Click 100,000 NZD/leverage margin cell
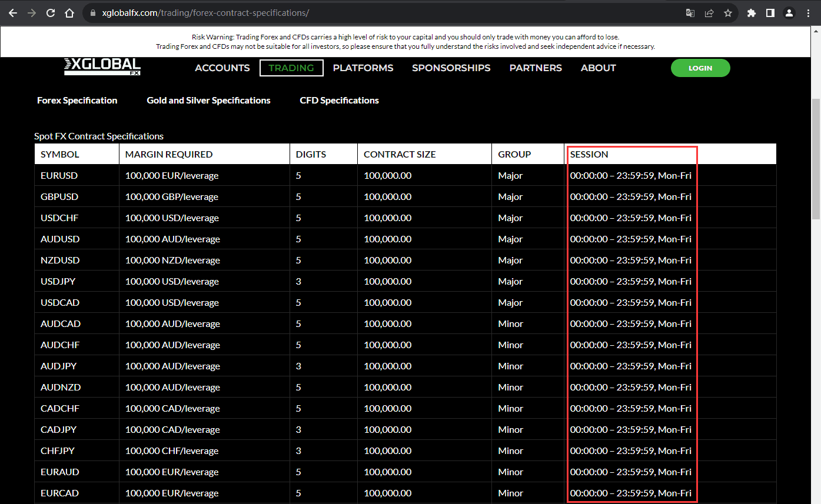The height and width of the screenshot is (504, 821). pyautogui.click(x=204, y=260)
